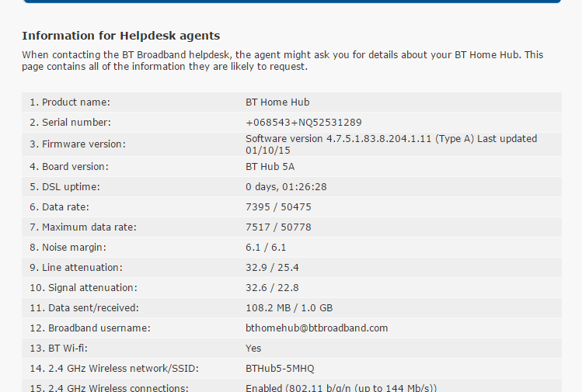This screenshot has width=582, height=392.
Task: Click the Noise margin value 6.1 / 6.1
Action: [x=266, y=248]
